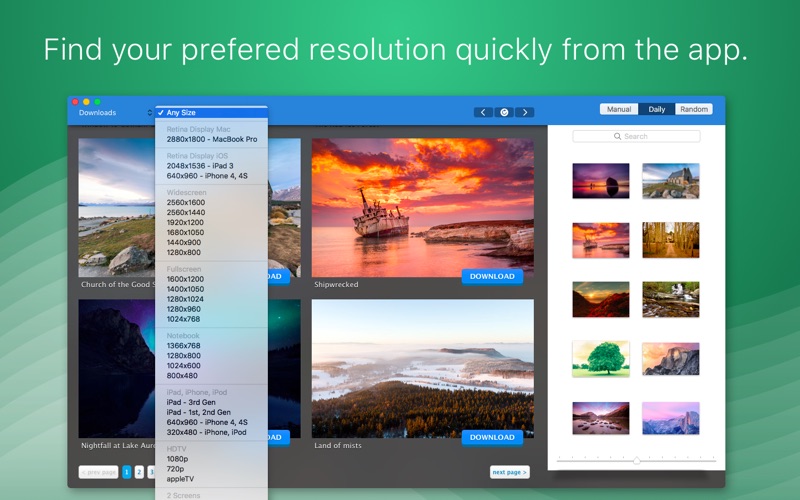
Task: Click the refresh button in toolbar
Action: pos(504,112)
